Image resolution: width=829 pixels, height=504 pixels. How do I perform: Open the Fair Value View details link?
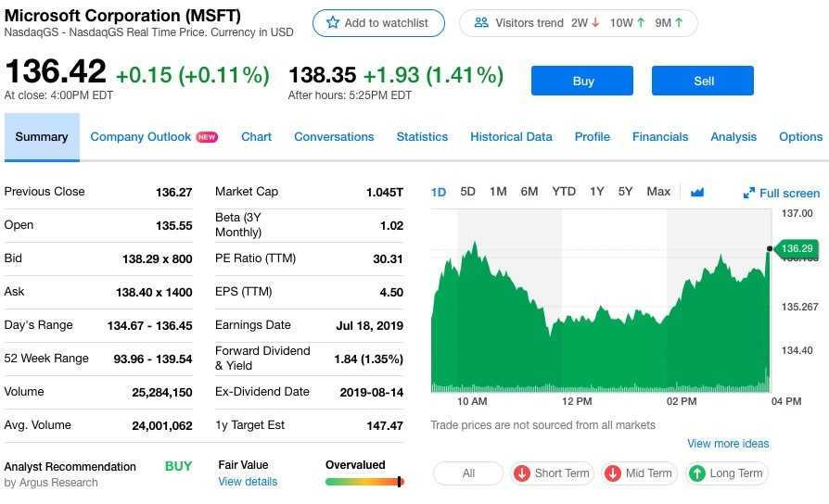248,482
